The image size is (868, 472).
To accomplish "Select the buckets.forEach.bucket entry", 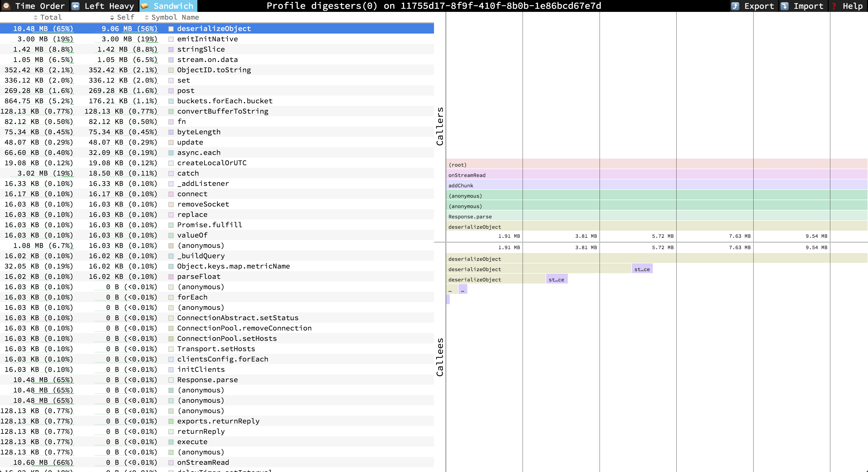I will point(224,101).
